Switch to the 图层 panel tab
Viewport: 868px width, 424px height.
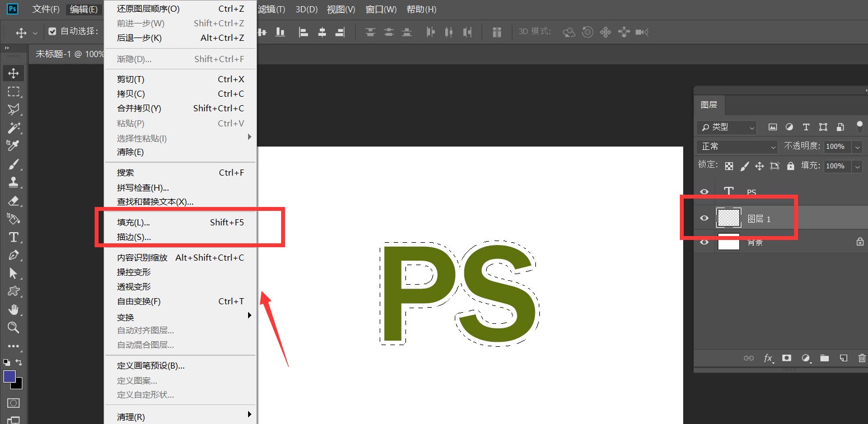tap(709, 105)
